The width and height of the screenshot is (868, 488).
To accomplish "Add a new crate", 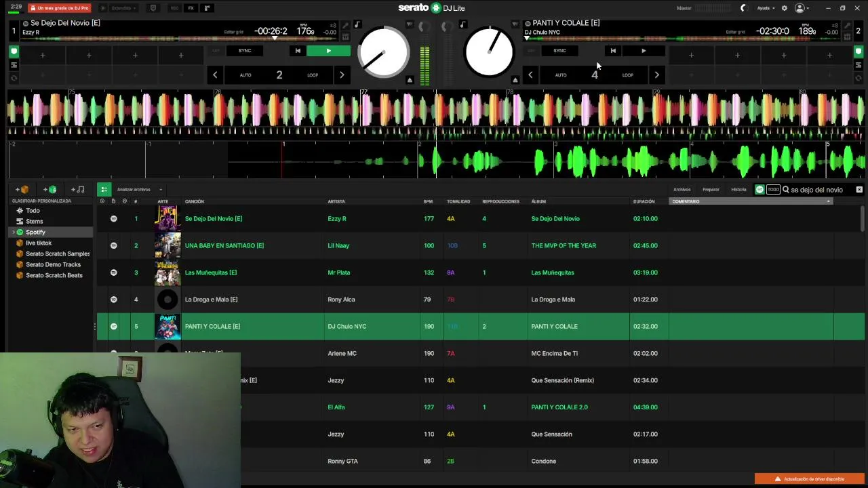I will [x=22, y=190].
